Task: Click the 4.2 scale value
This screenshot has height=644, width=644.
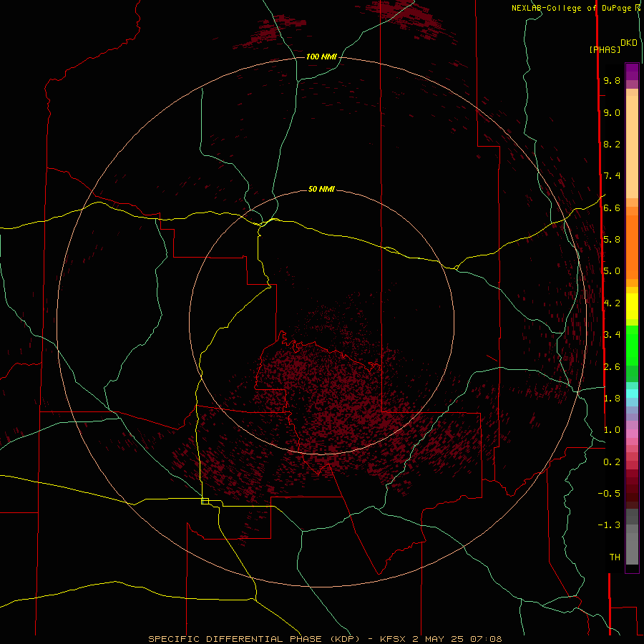Action: [x=612, y=303]
